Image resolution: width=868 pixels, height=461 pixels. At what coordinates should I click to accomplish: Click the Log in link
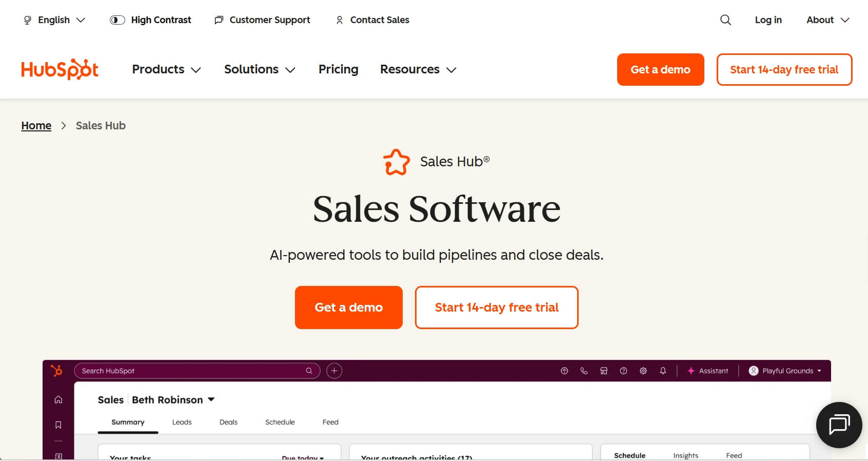click(768, 20)
